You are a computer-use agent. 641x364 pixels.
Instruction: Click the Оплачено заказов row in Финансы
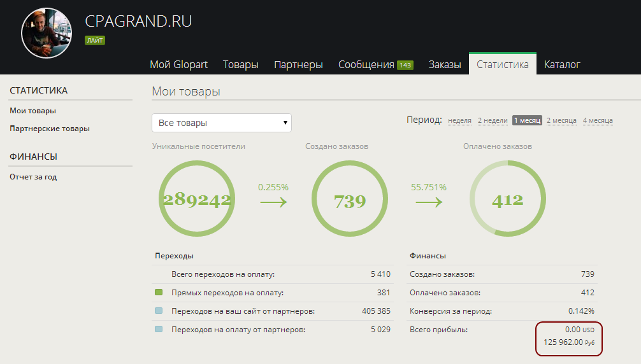pos(502,293)
